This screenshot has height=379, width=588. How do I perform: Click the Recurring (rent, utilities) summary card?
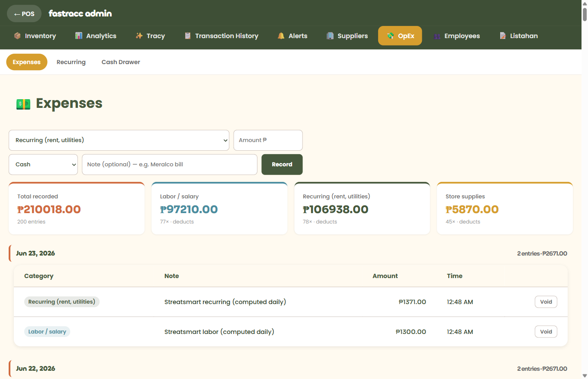[362, 208]
